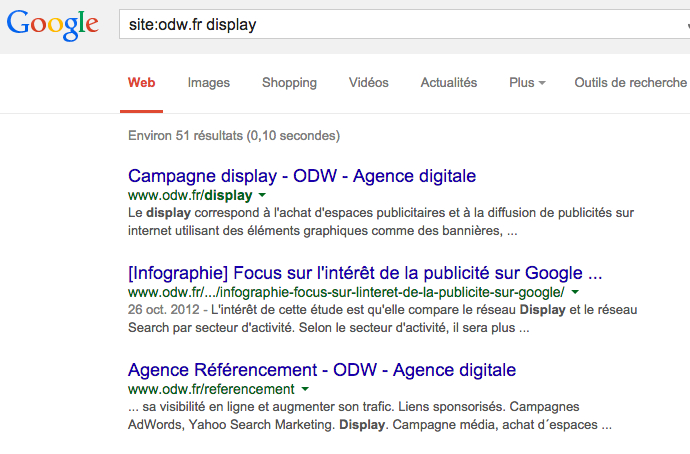Go to the Vidéos tab

tap(369, 83)
